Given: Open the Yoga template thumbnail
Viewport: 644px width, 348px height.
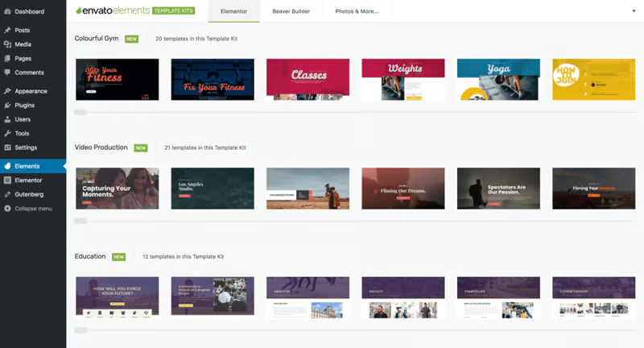Looking at the screenshot, I should click(x=498, y=79).
